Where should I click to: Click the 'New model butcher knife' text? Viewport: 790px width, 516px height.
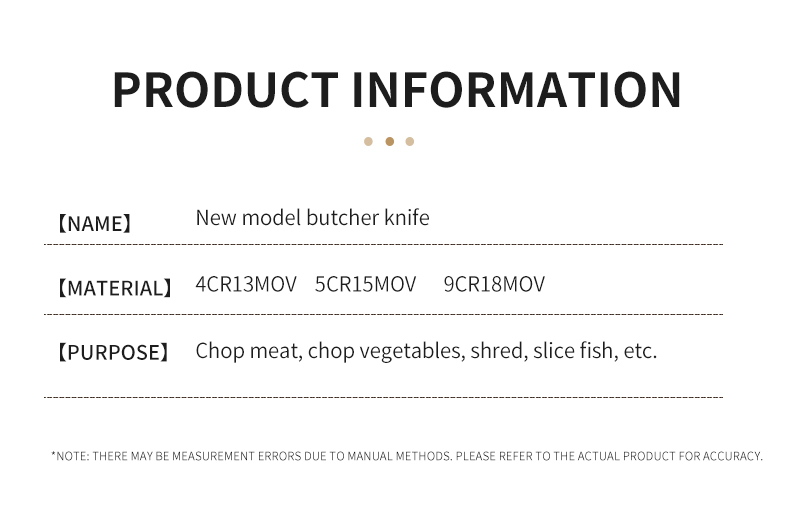312,218
